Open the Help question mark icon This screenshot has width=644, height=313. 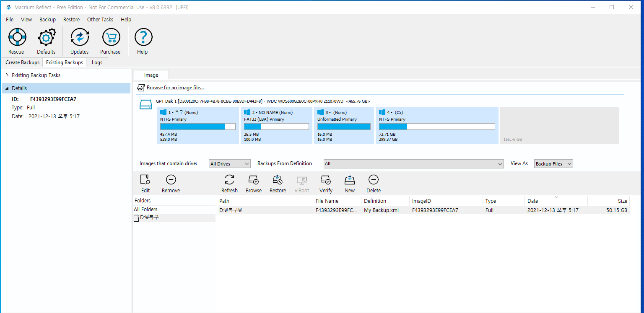coord(143,38)
